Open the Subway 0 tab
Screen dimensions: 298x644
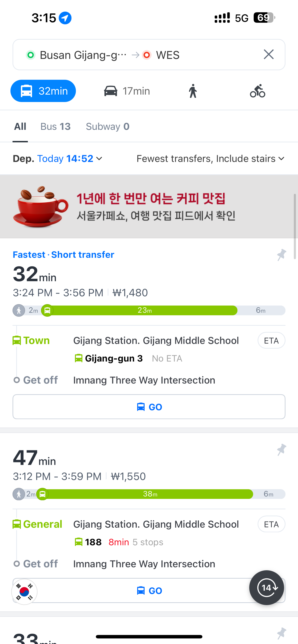tap(108, 127)
